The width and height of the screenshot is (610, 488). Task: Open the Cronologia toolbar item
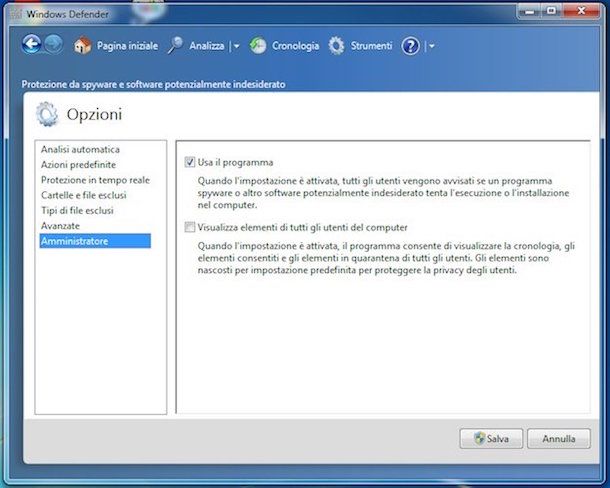(x=295, y=46)
